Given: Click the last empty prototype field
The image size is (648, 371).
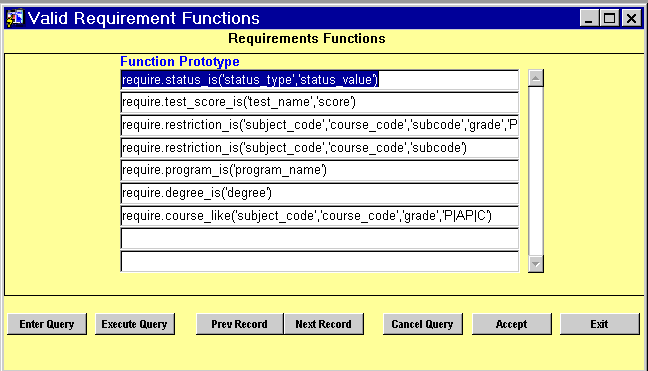Looking at the screenshot, I should (320, 262).
